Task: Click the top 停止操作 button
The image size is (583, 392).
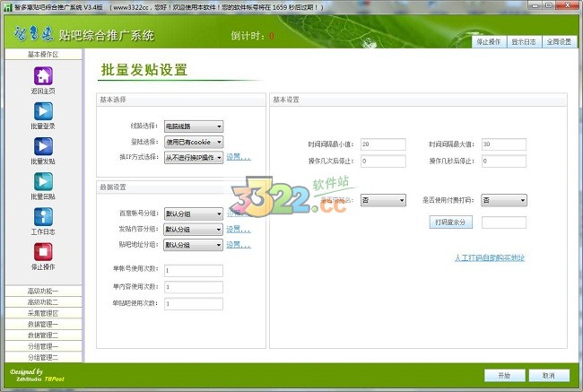Action: coord(488,42)
